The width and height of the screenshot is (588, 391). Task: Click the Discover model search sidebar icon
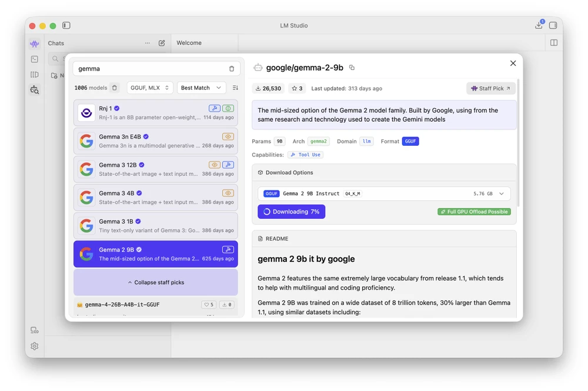coord(35,90)
